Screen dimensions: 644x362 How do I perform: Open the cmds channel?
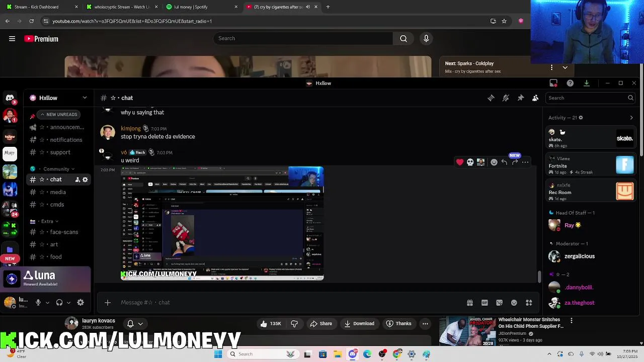pyautogui.click(x=58, y=205)
